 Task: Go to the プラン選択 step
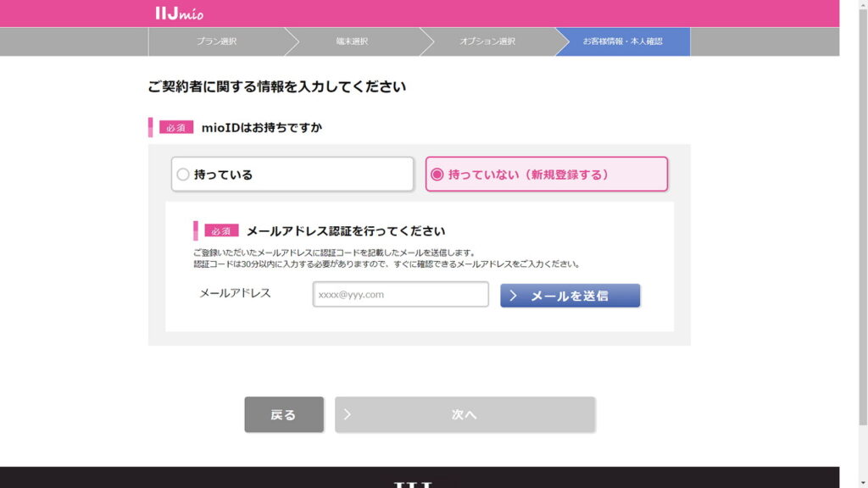(216, 42)
